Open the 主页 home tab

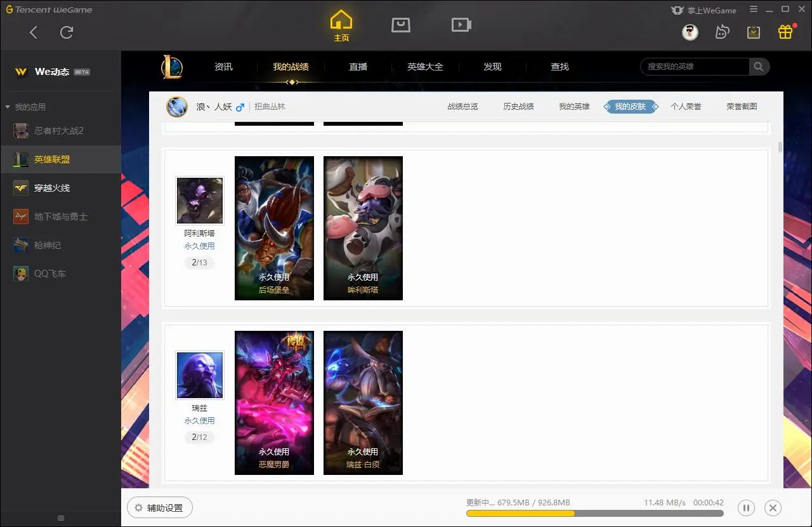(x=341, y=26)
